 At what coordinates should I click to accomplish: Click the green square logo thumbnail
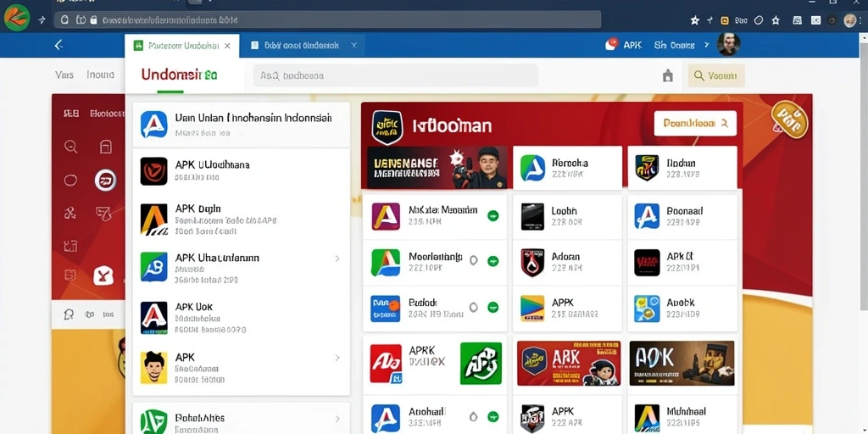(x=481, y=363)
